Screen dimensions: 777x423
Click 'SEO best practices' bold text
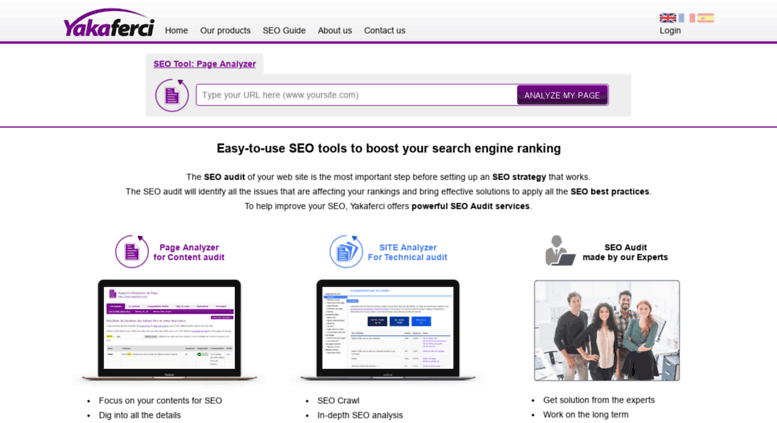click(x=610, y=192)
